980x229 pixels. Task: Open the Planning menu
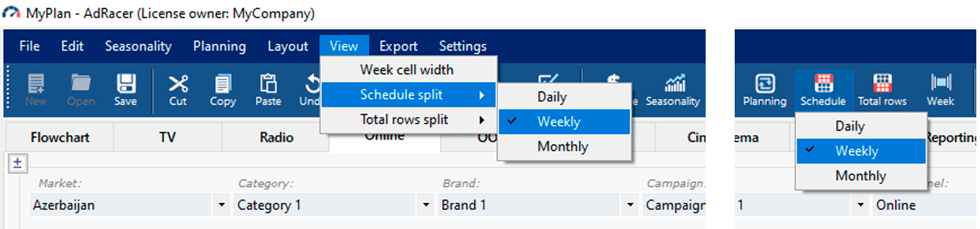tap(219, 46)
